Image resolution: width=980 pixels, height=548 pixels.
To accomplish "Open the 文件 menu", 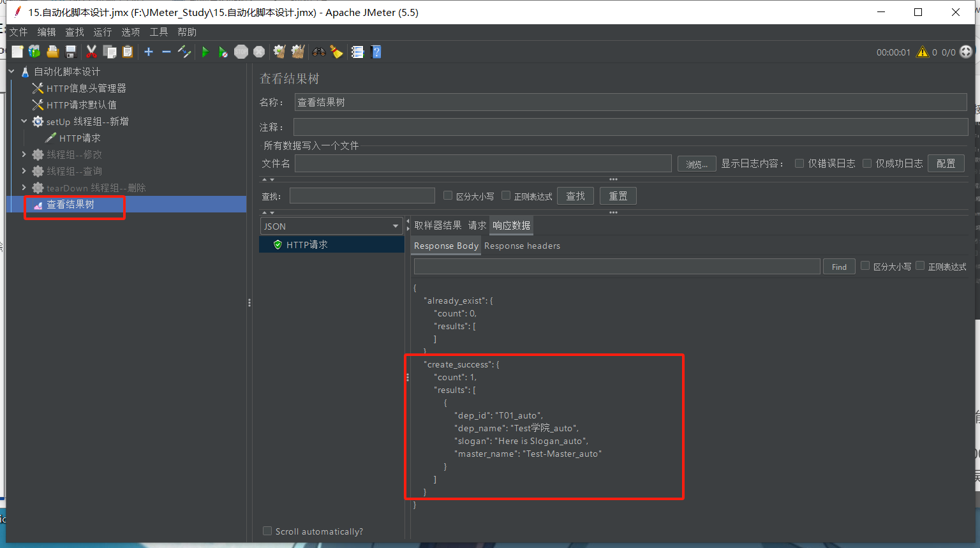I will pyautogui.click(x=19, y=32).
